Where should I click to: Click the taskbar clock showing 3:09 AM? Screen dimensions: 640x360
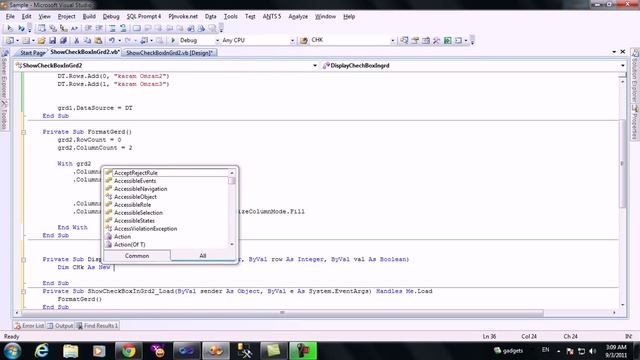(x=616, y=351)
